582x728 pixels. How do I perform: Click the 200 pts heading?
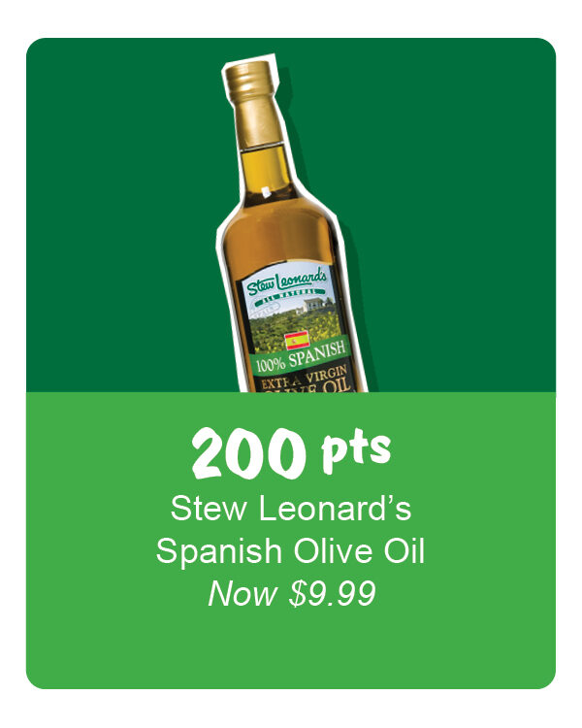coord(291,451)
